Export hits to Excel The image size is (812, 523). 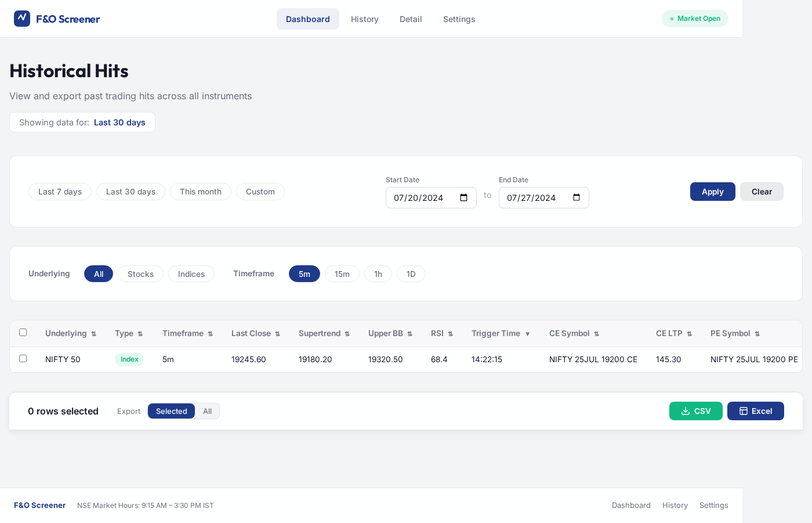click(x=756, y=411)
